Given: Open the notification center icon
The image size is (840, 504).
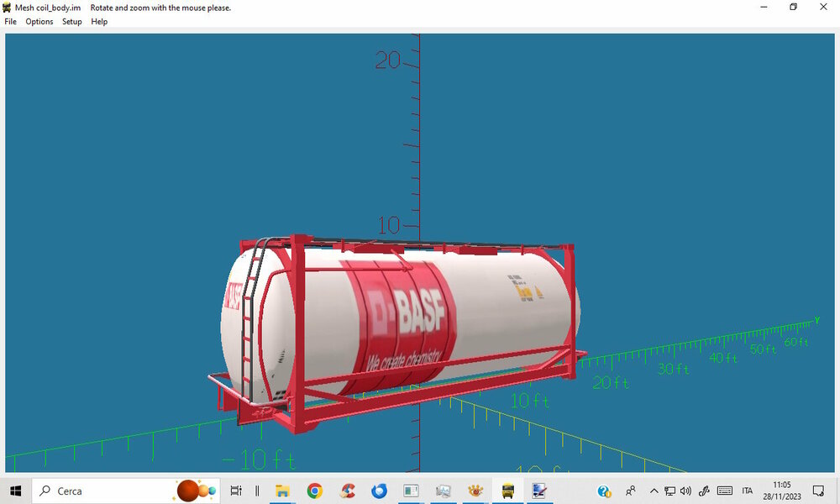Looking at the screenshot, I should pyautogui.click(x=818, y=491).
